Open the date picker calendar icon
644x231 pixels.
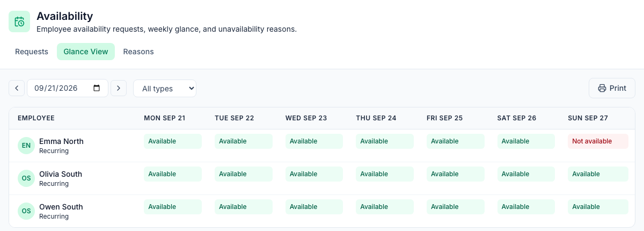click(97, 88)
